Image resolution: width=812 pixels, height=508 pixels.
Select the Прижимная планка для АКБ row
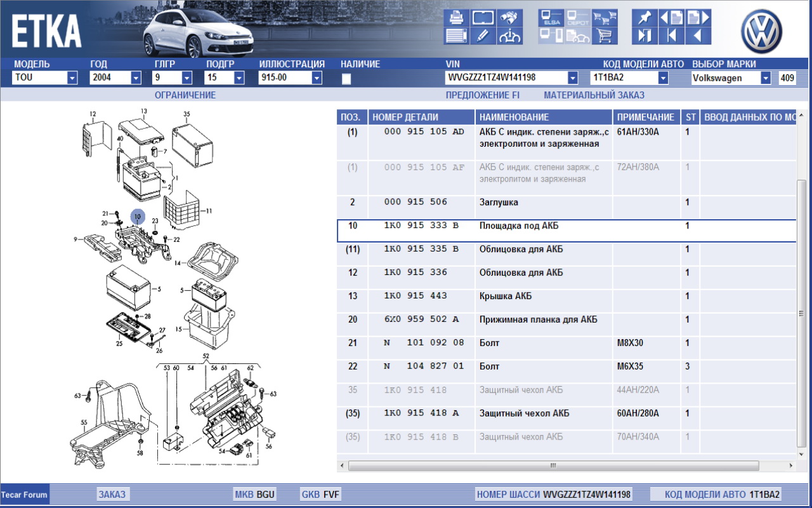coord(566,325)
